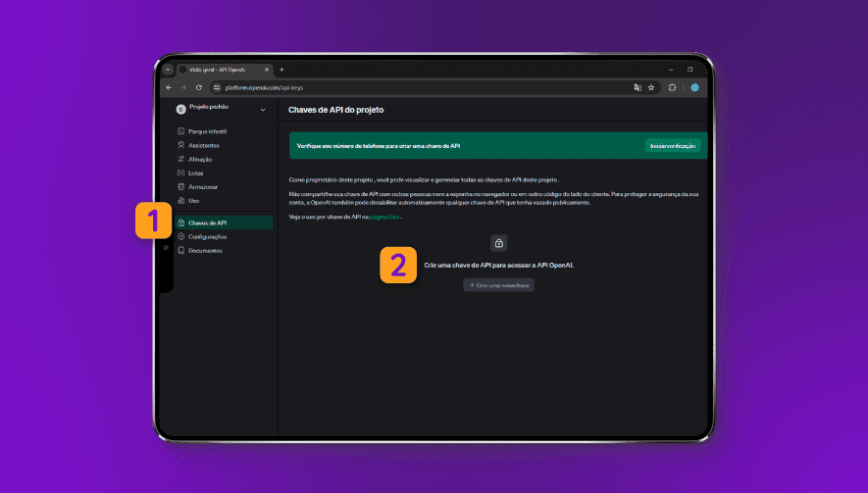The width and height of the screenshot is (868, 493).
Task: Click the Assistentes icon in the sidebar
Action: click(181, 145)
